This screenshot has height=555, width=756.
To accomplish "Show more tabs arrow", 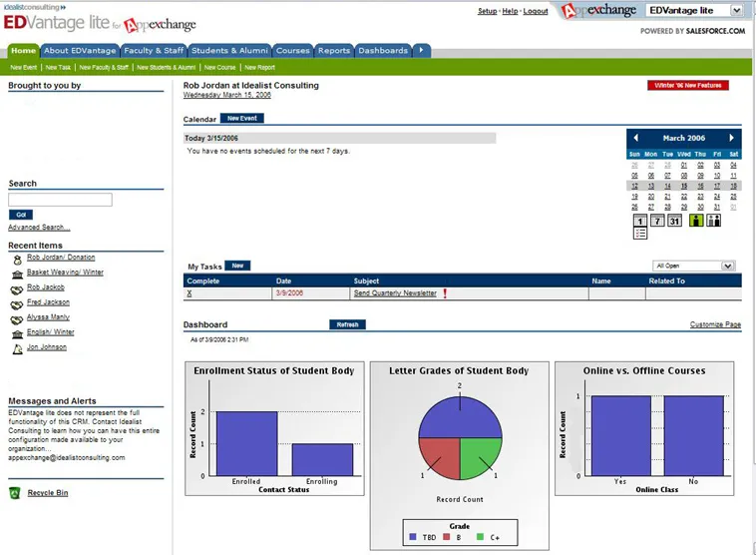I will tap(422, 50).
